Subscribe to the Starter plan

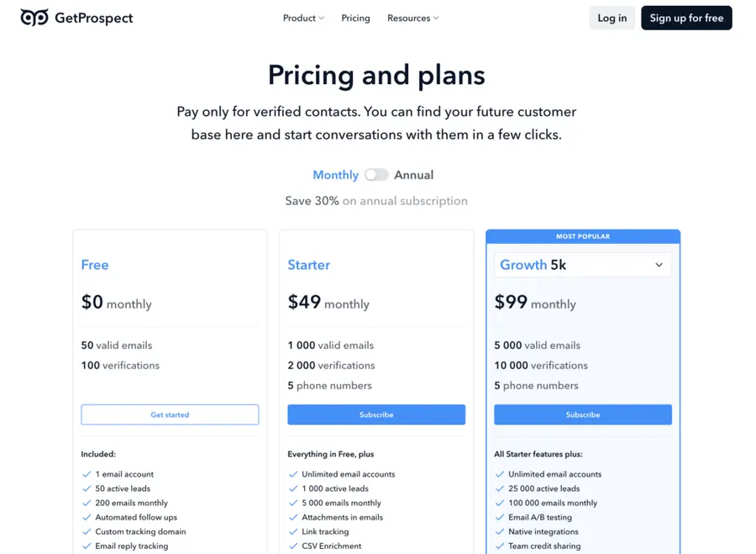[376, 414]
